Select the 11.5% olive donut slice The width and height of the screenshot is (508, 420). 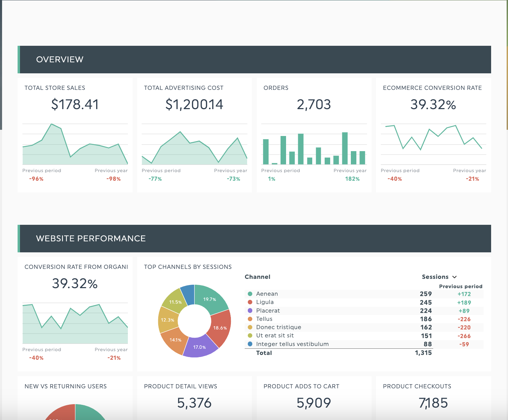click(176, 302)
